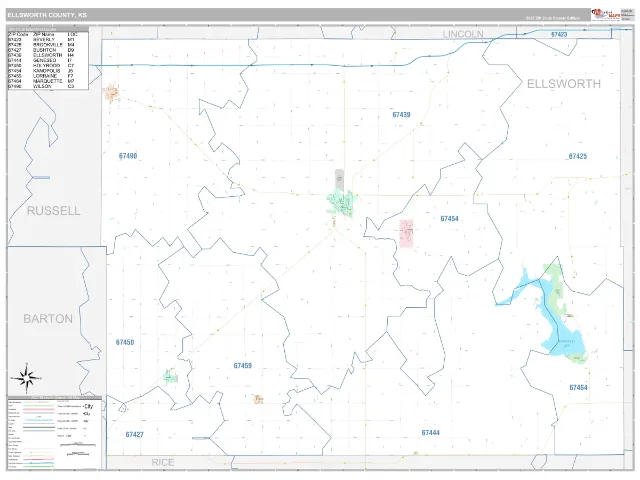Click the LINCOLN county label

[463, 34]
